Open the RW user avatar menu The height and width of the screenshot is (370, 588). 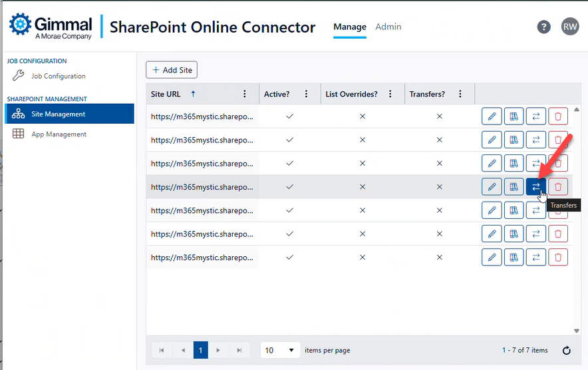tap(570, 27)
